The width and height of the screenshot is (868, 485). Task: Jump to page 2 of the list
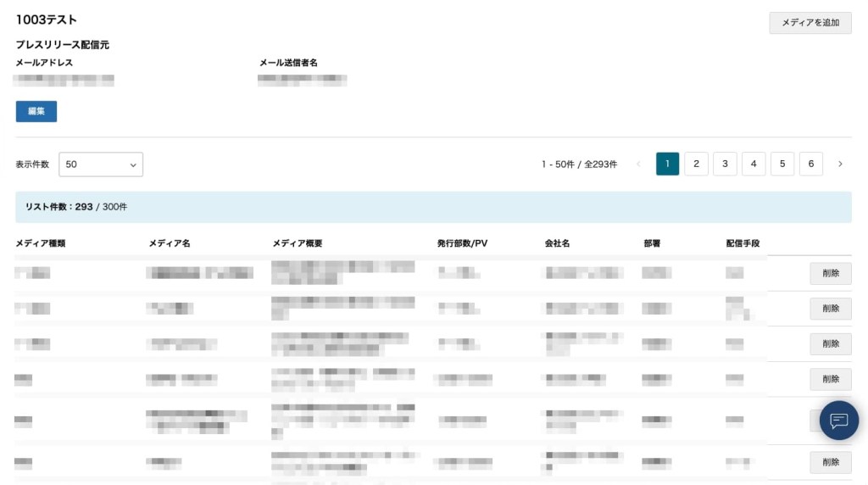pos(696,164)
